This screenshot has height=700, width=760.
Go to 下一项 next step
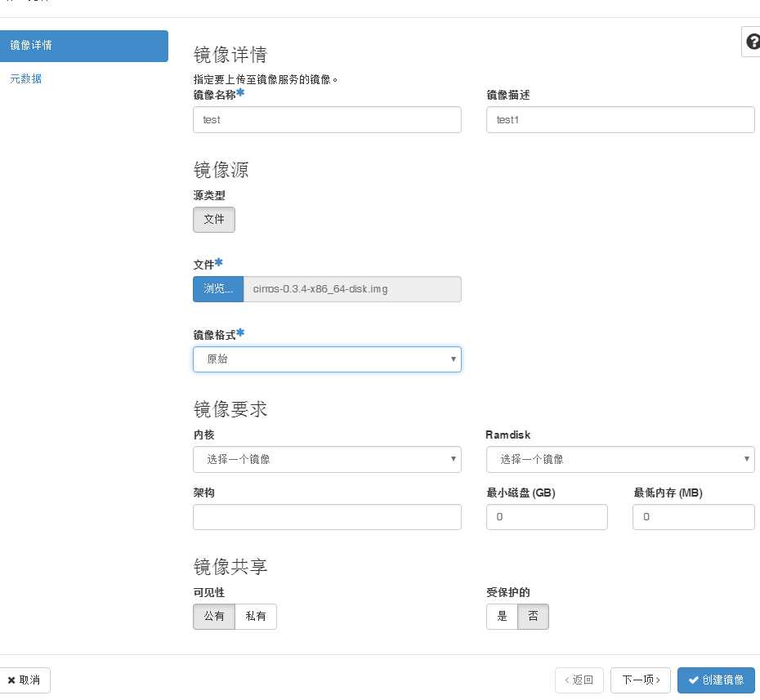[641, 680]
